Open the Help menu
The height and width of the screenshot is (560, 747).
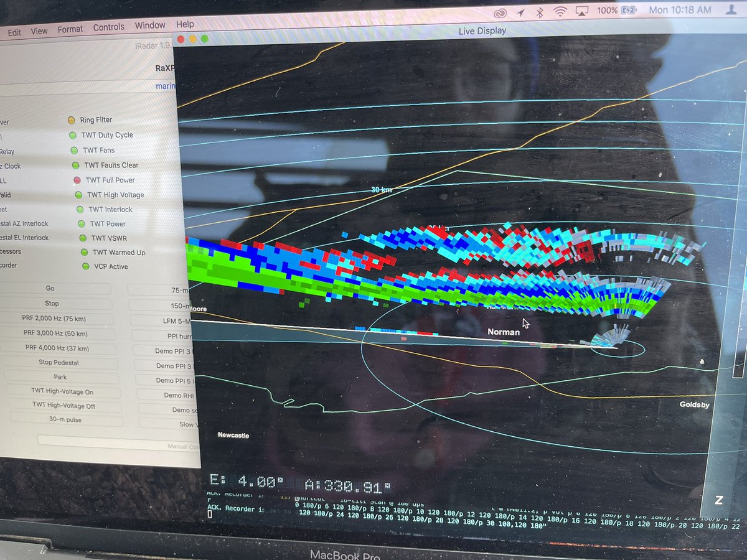tap(185, 24)
